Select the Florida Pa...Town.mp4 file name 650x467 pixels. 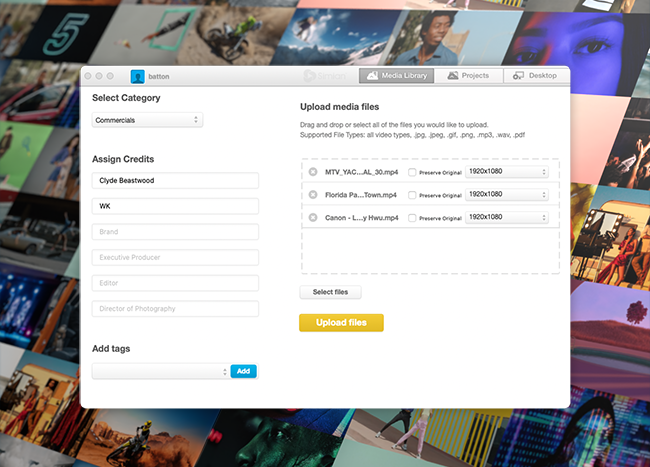(361, 195)
